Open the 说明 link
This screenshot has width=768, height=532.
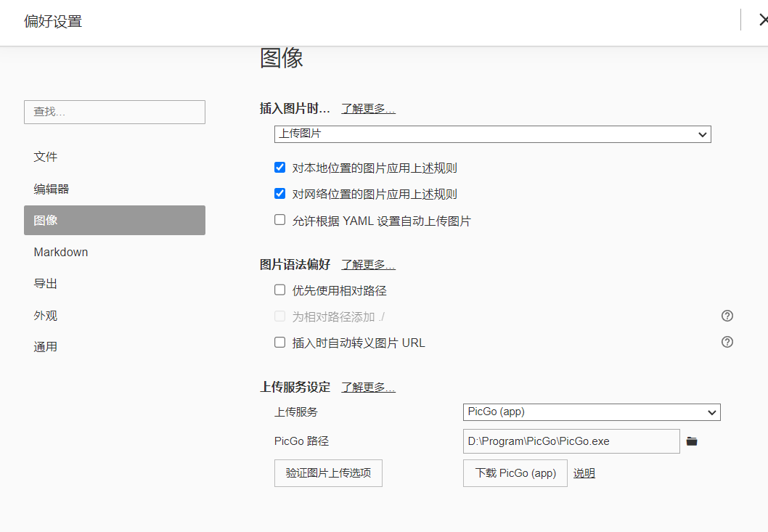point(584,473)
